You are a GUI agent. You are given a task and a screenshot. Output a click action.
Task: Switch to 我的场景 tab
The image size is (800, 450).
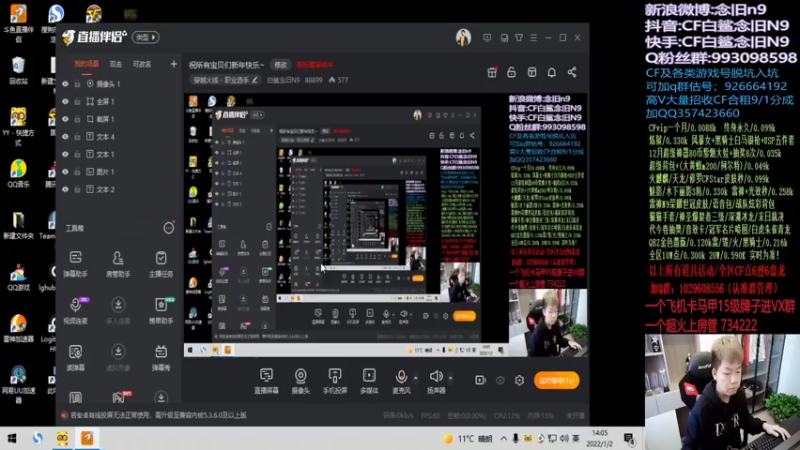(87, 64)
